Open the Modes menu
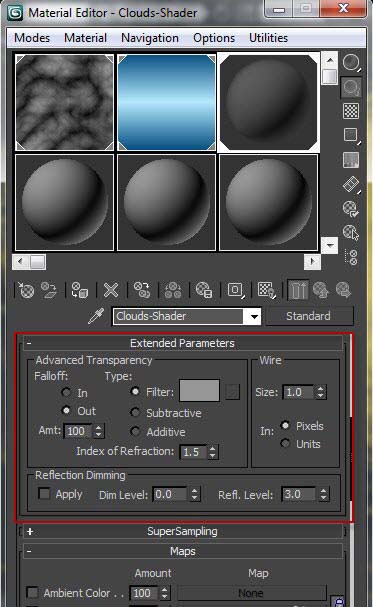The height and width of the screenshot is (607, 373). [x=32, y=38]
